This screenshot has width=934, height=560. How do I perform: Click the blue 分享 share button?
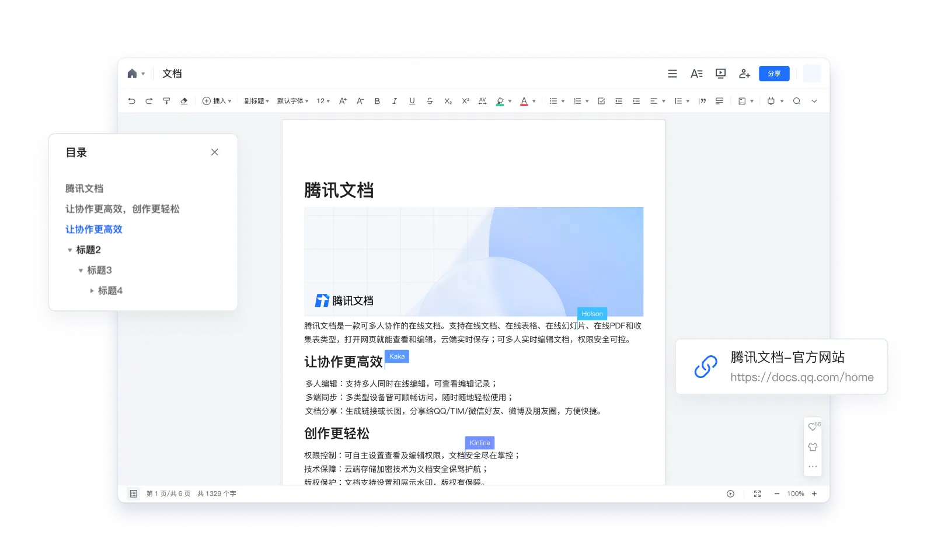(x=774, y=73)
